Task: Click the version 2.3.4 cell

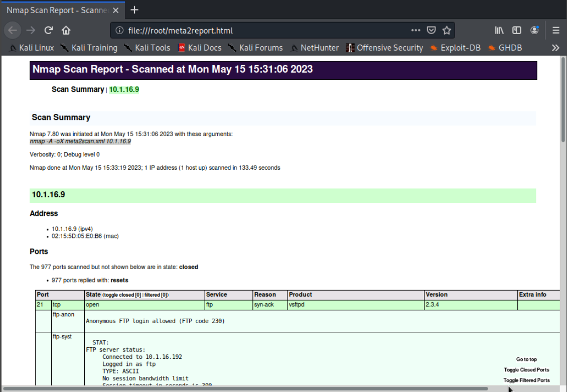Action: click(471, 305)
